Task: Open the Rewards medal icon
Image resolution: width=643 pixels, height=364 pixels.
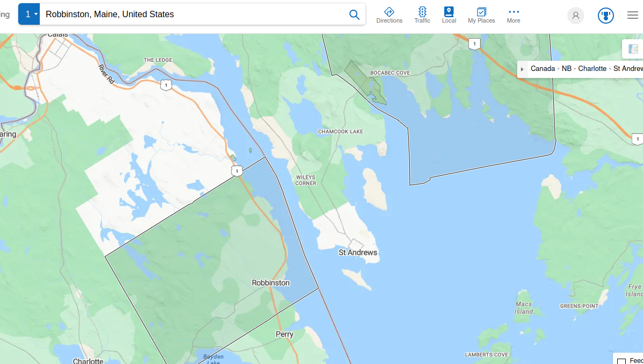Action: point(606,16)
